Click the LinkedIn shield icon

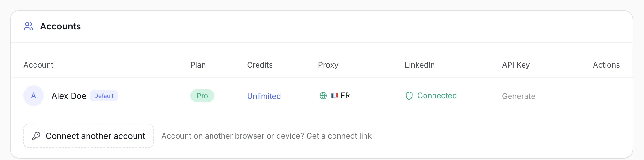pyautogui.click(x=409, y=96)
